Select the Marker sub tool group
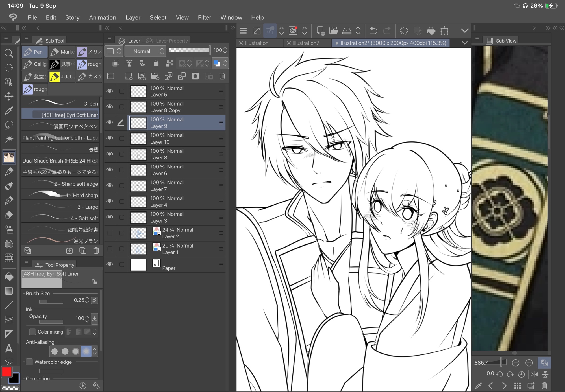This screenshot has width=565, height=392. click(62, 52)
